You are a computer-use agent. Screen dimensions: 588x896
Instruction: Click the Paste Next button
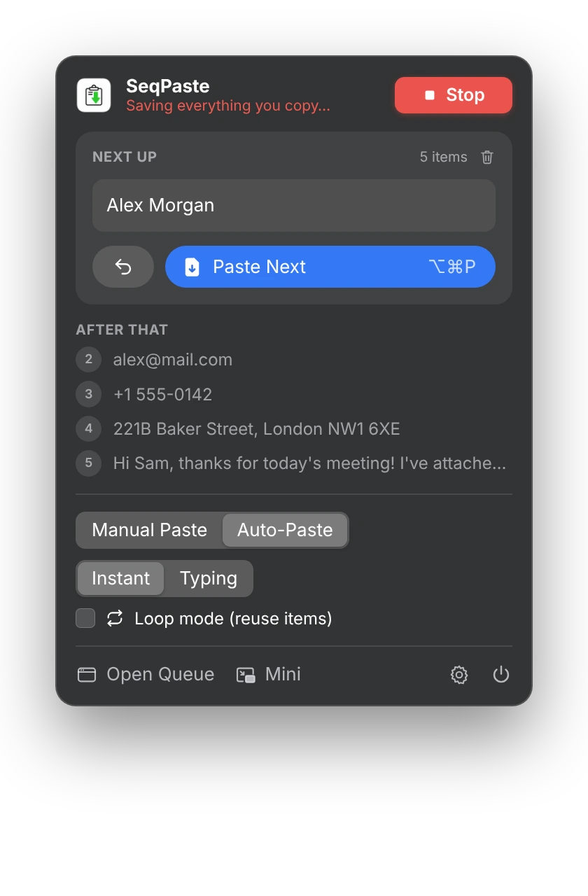pyautogui.click(x=330, y=267)
